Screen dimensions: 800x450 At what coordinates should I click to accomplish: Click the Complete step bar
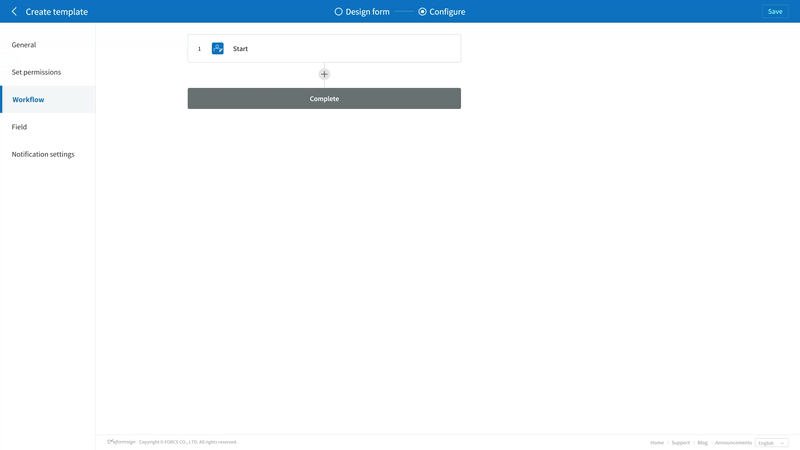pyautogui.click(x=324, y=98)
